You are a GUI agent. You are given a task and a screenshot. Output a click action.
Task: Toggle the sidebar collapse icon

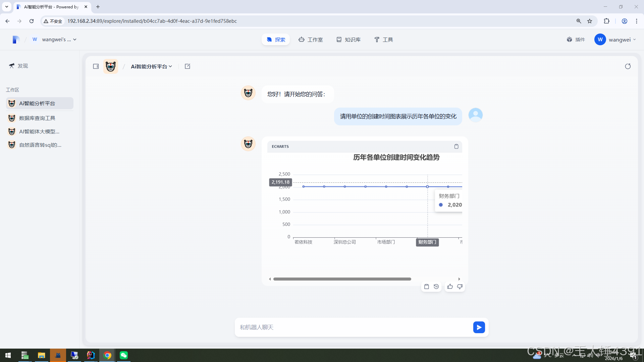coord(96,66)
